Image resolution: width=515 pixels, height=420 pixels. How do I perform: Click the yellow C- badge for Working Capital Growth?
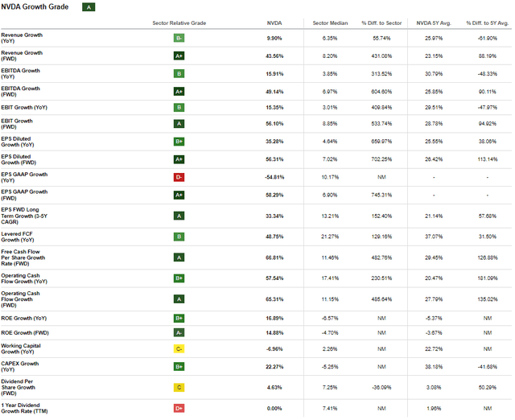[179, 349]
